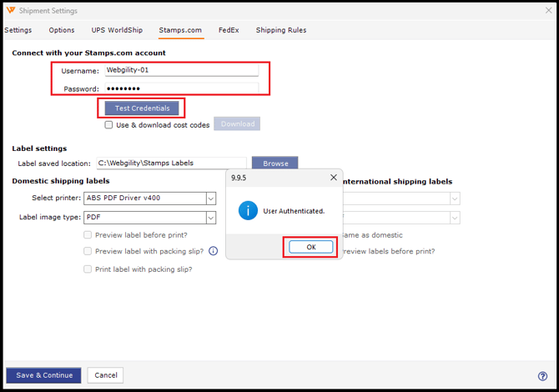
Task: Click OK in the User Authenticated dialog
Action: pos(310,247)
